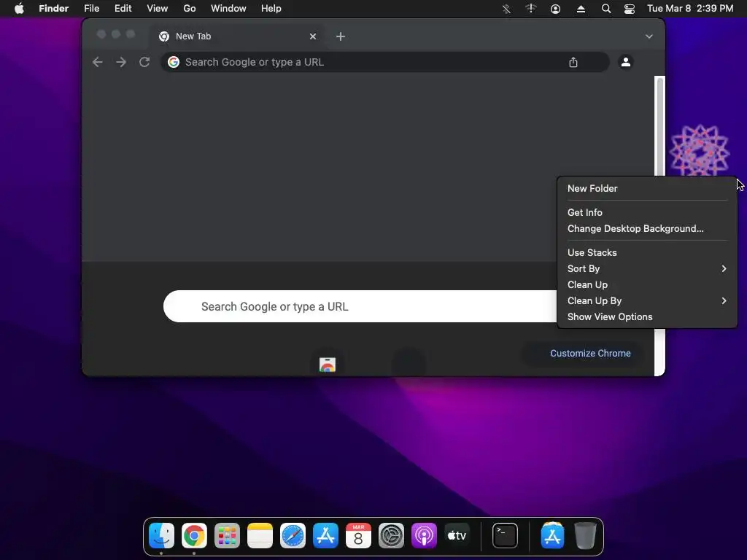The width and height of the screenshot is (747, 560).
Task: Open the Chrome Web Store shortcut tile
Action: coord(328,365)
